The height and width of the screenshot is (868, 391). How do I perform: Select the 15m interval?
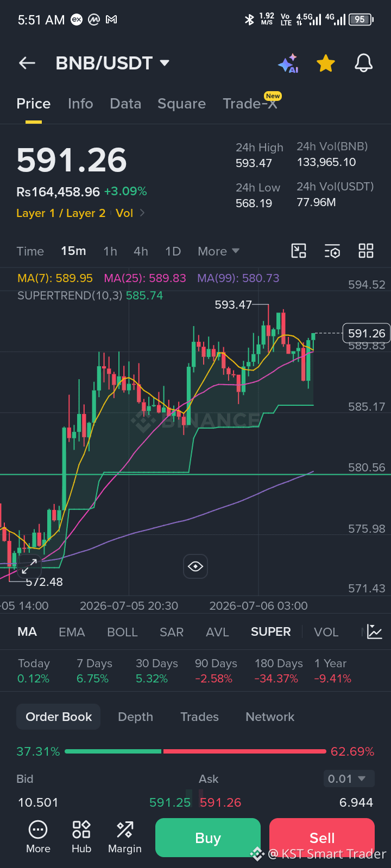(73, 251)
